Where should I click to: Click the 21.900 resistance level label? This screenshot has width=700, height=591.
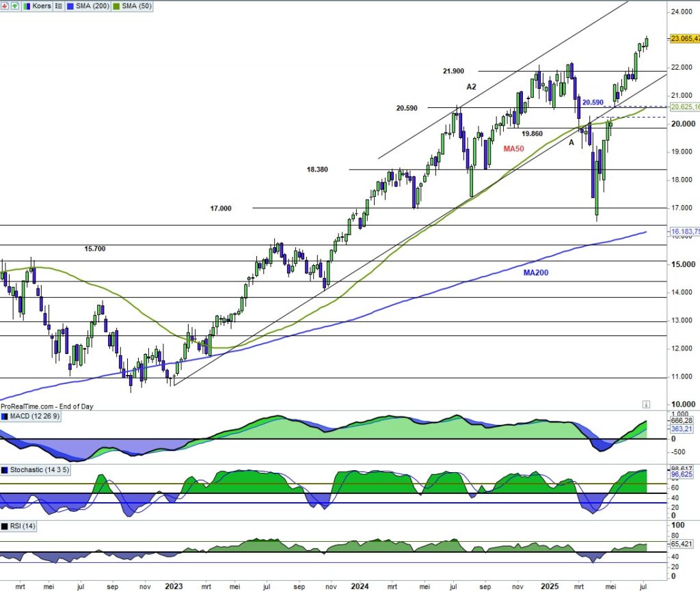click(x=453, y=71)
